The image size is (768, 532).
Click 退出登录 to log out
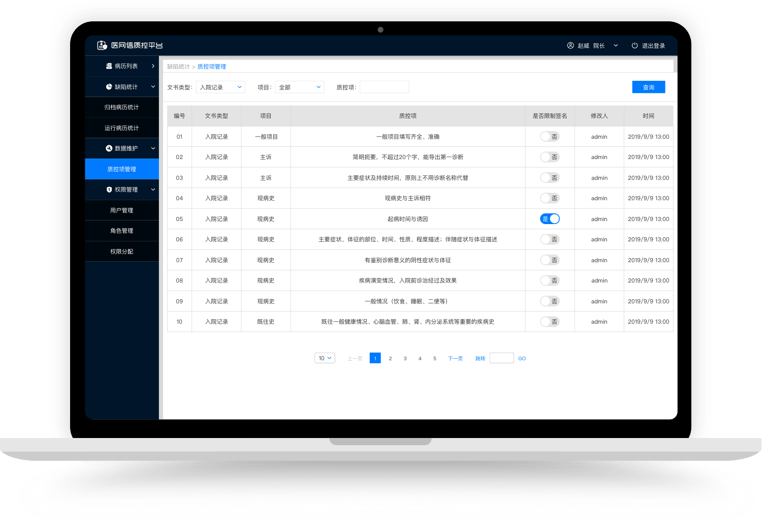(x=653, y=46)
